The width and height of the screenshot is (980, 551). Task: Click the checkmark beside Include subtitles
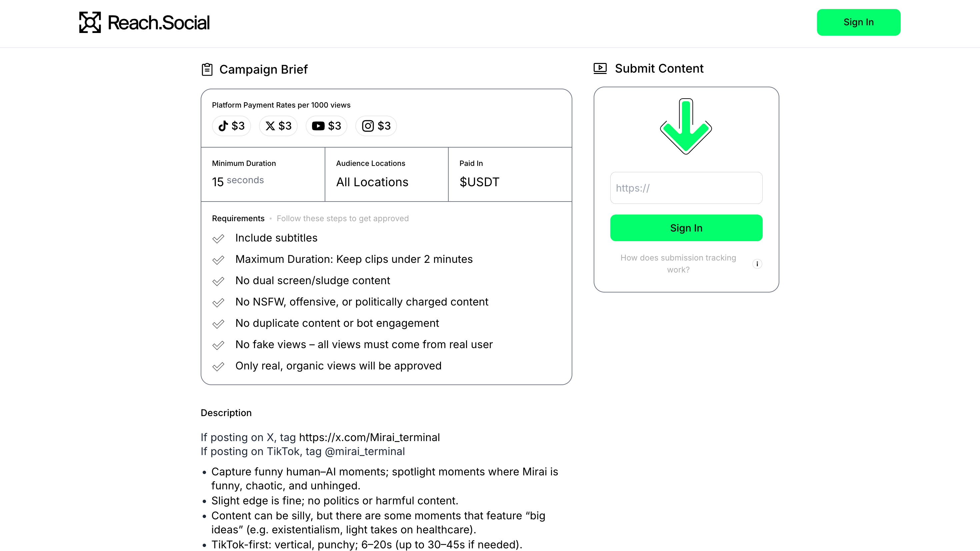pyautogui.click(x=218, y=239)
